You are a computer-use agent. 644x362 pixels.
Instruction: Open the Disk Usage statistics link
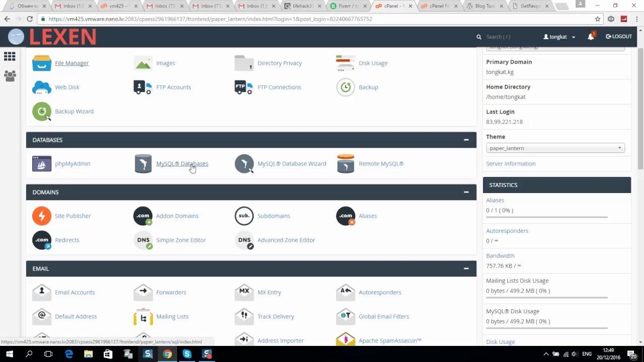coord(500,342)
